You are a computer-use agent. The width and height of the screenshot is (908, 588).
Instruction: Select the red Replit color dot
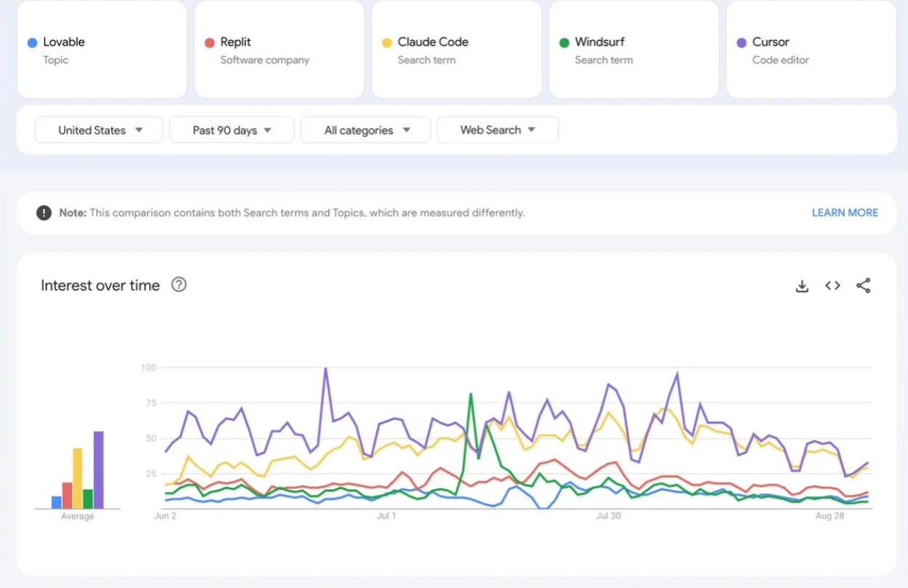click(x=210, y=43)
